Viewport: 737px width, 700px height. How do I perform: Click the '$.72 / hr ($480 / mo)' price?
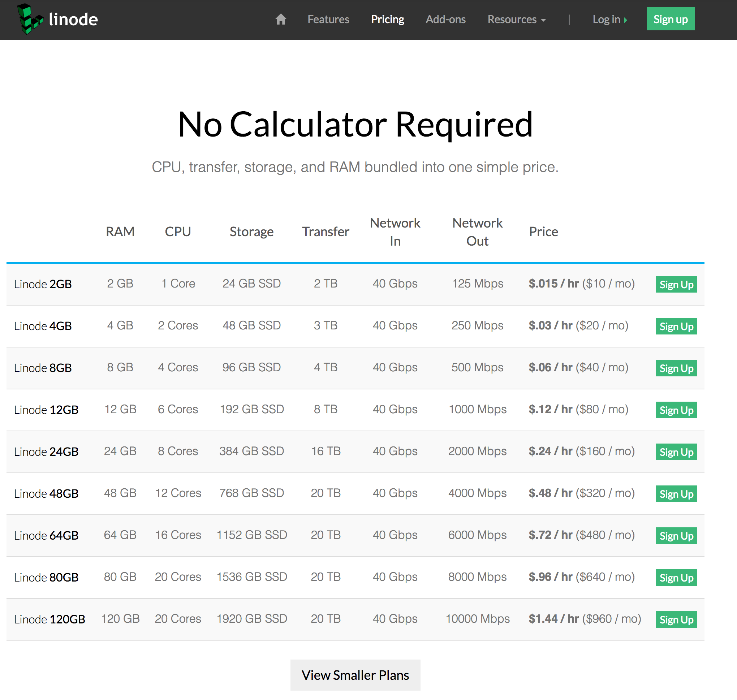pos(581,535)
